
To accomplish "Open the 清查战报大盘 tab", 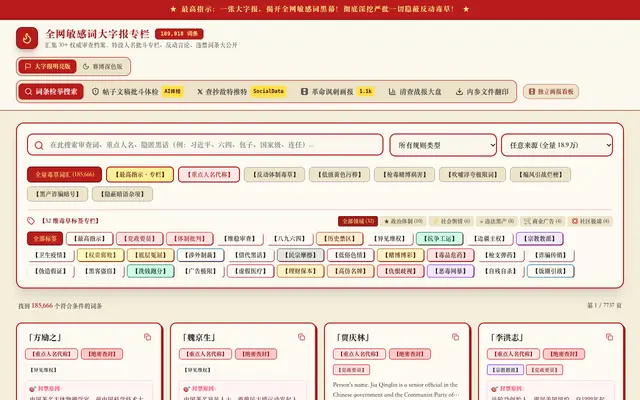I will coord(415,92).
